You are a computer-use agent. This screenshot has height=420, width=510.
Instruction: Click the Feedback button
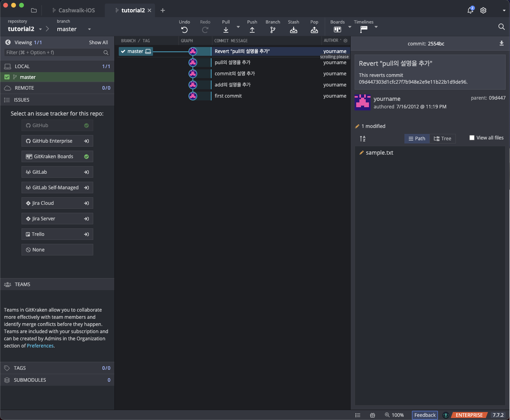click(425, 415)
